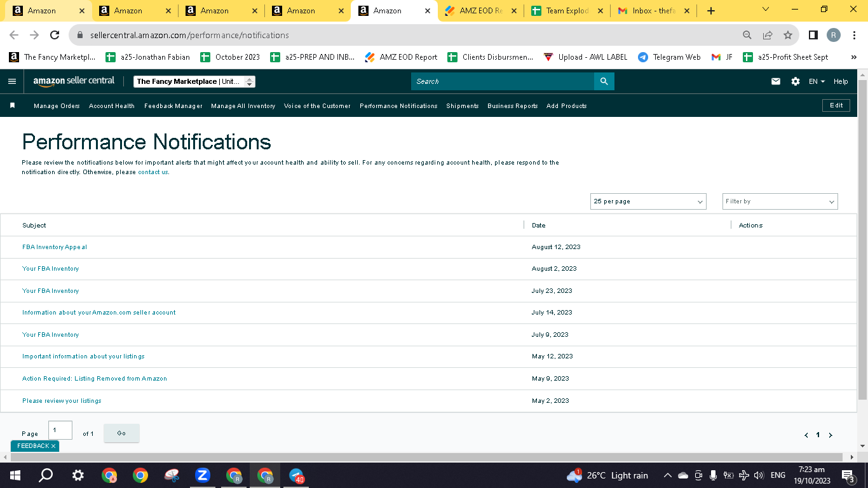Screen dimensions: 868x488
Task: Open the Windows Start menu
Action: coord(15,475)
